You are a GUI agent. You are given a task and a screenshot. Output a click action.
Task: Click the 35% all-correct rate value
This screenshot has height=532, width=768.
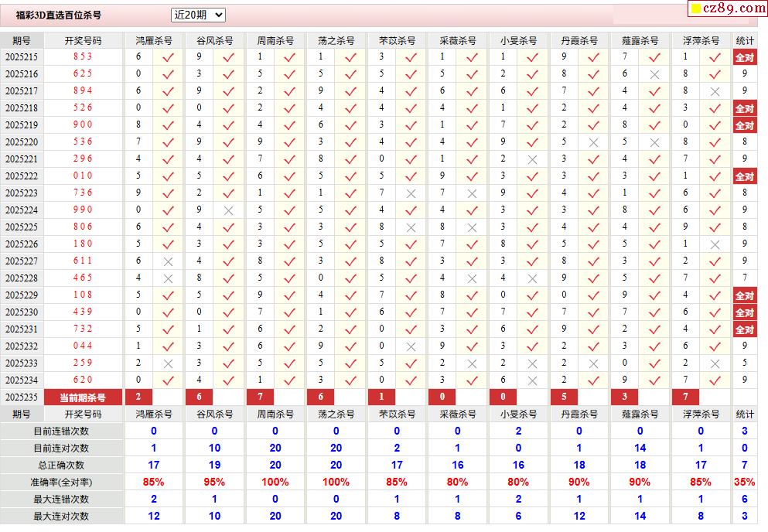tap(745, 482)
